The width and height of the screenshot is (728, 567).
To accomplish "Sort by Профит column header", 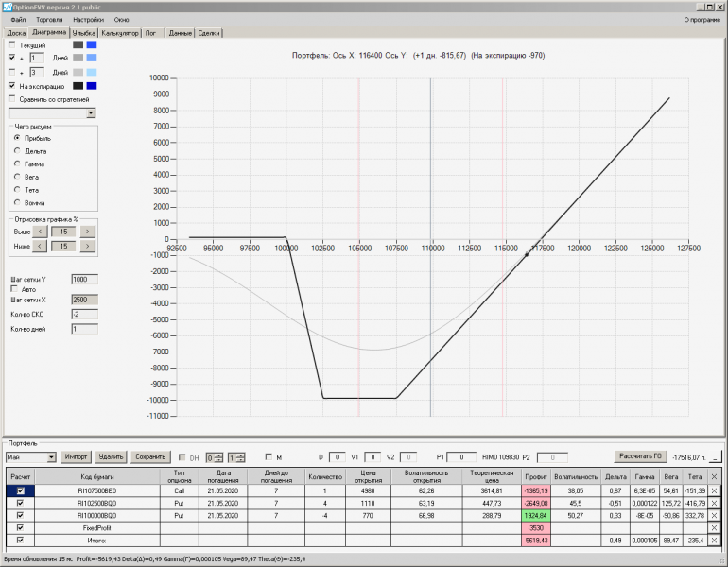I will coord(536,476).
